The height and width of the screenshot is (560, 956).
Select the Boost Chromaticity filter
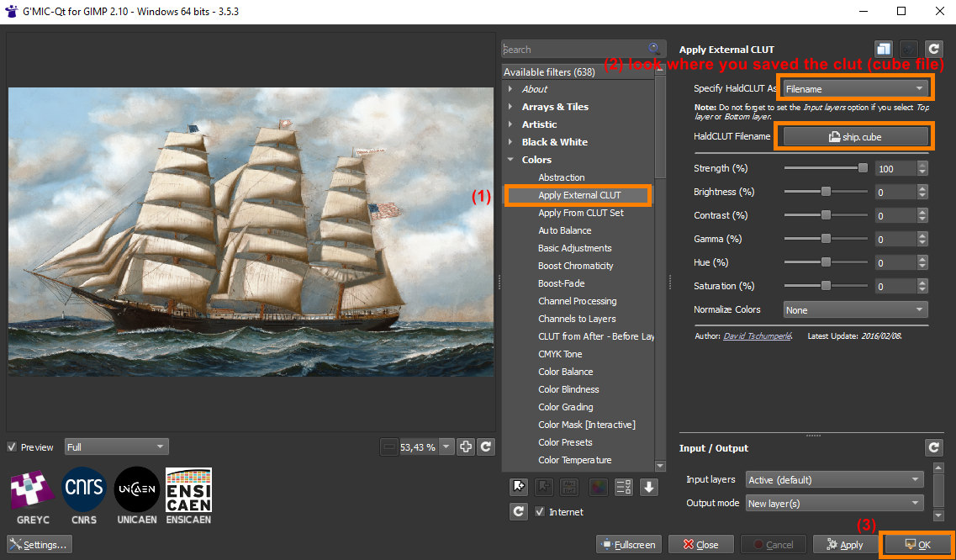576,266
